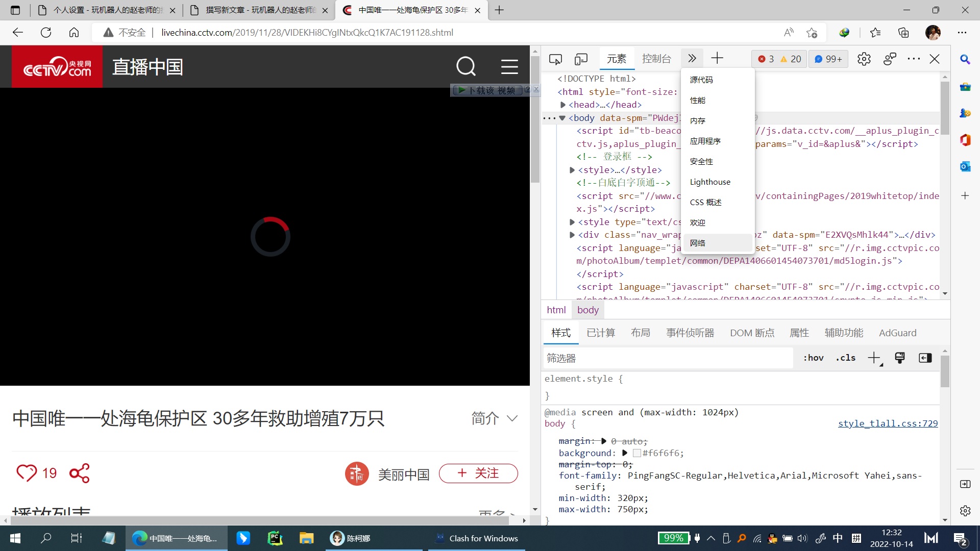980x551 pixels.
Task: Expand the head element node
Action: click(x=563, y=105)
